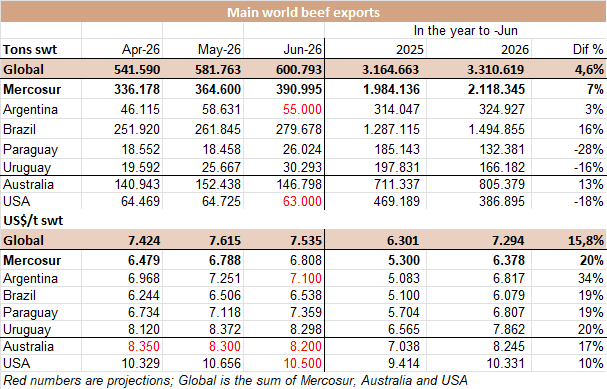Viewport: 607px width, 389px height.
Task: Click Uruguay 2025 total 197.831
Action: coord(397,167)
